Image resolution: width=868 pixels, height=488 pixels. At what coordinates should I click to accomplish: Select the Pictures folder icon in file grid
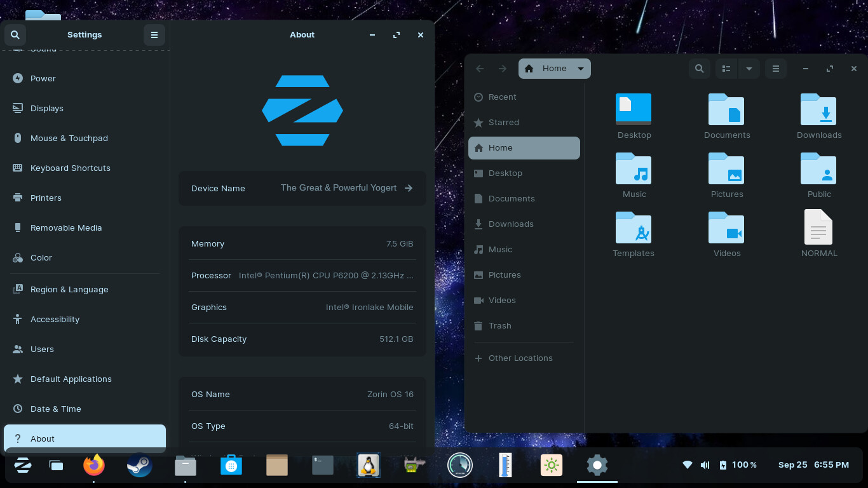[x=726, y=168]
